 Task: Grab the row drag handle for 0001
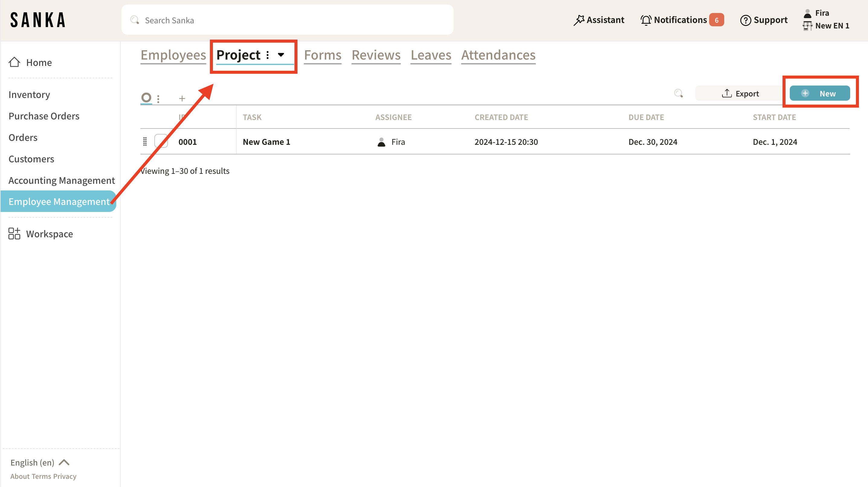[x=145, y=142]
